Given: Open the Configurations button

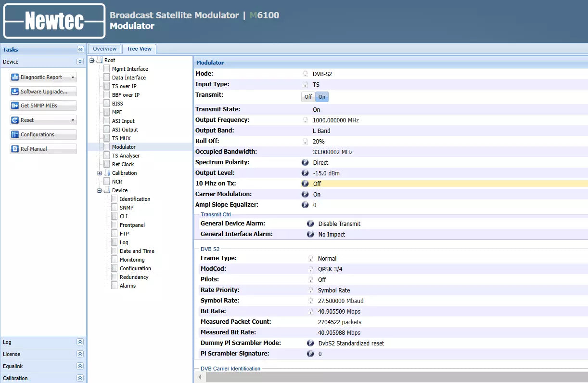Looking at the screenshot, I should [43, 134].
